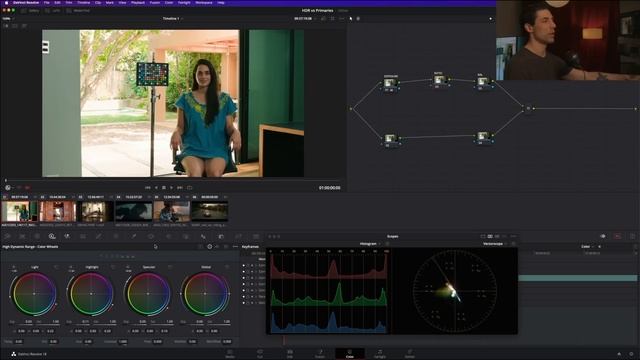Viewport: 640px width, 360px height.
Task: Switch to the Deliver page tab
Action: (x=409, y=353)
